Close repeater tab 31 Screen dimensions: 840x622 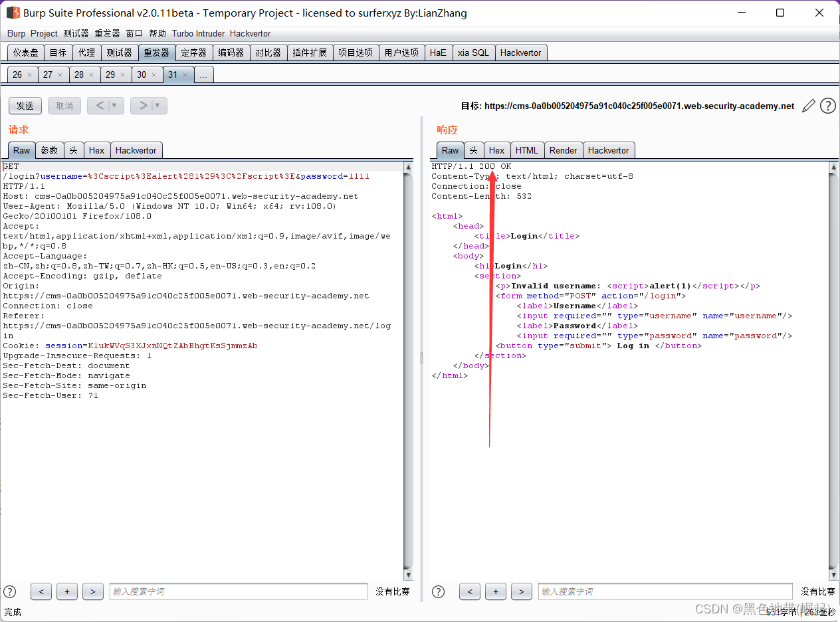185,75
